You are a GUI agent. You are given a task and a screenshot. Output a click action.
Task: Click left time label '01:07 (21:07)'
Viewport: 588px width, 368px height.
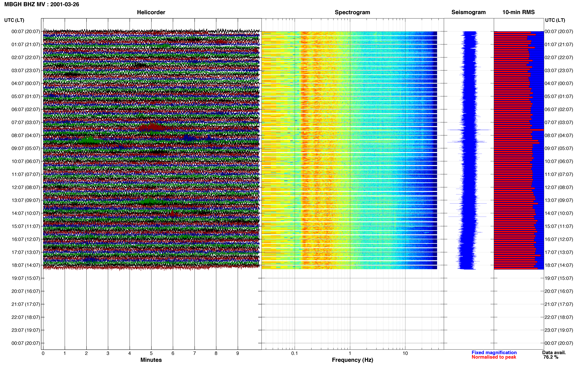(26, 45)
